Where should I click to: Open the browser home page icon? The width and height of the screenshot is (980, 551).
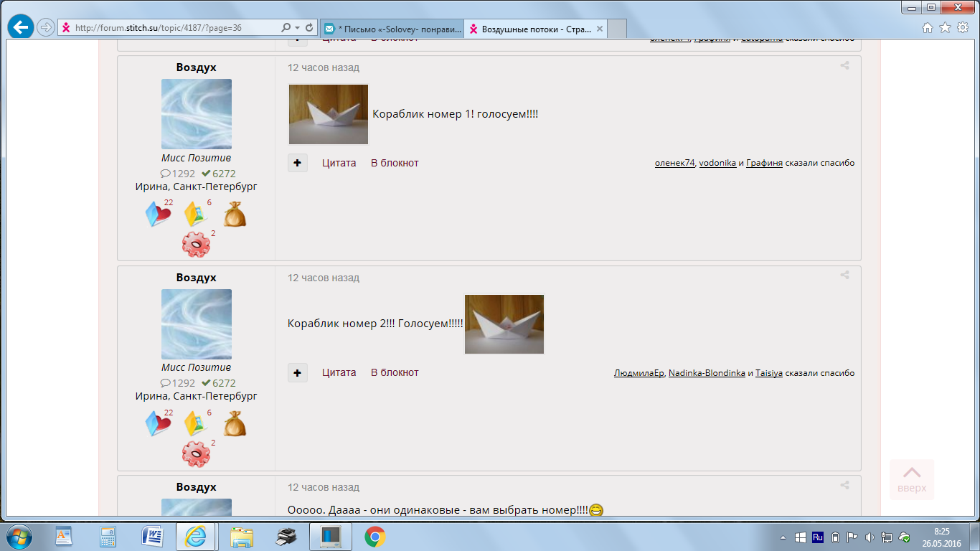(x=928, y=28)
